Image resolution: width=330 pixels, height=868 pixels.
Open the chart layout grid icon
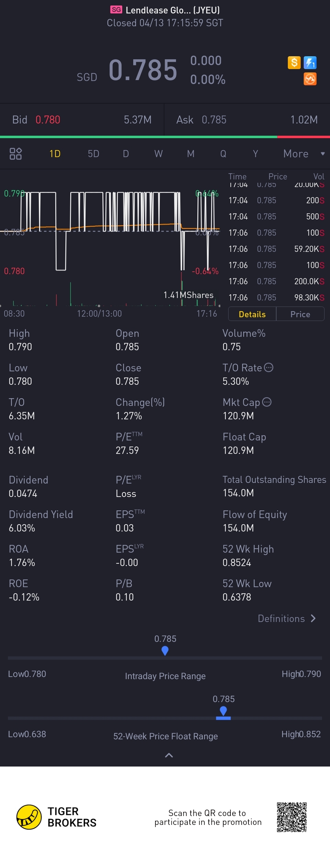tap(16, 154)
